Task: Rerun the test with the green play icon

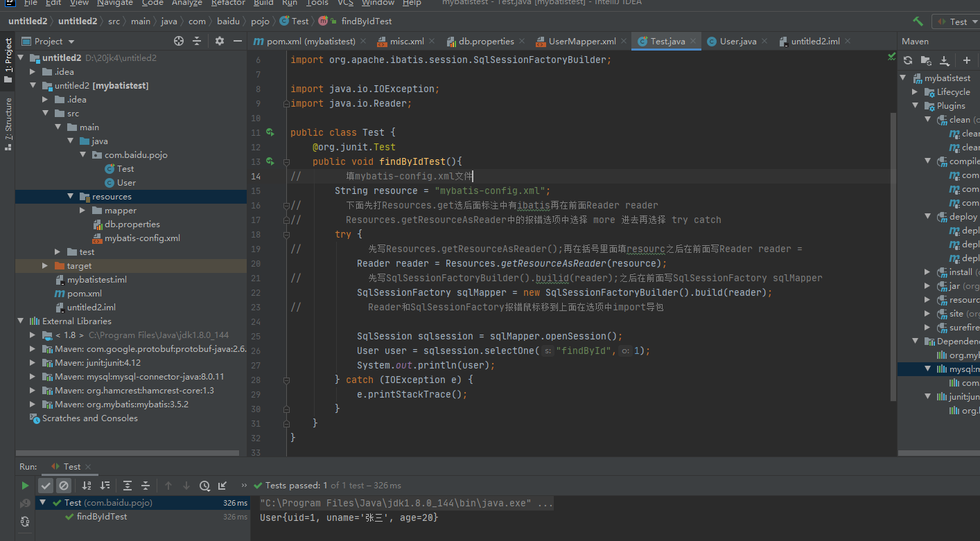Action: click(26, 486)
